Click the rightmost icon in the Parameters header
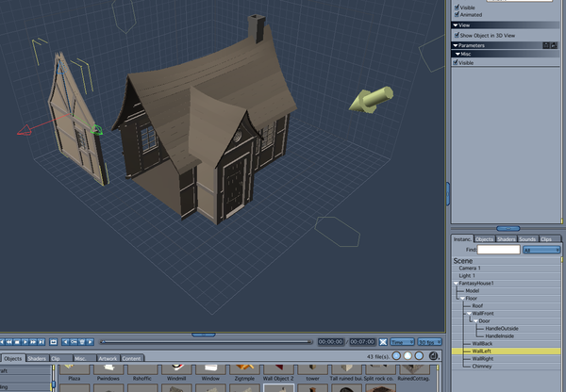This screenshot has height=392, width=566. click(x=554, y=45)
